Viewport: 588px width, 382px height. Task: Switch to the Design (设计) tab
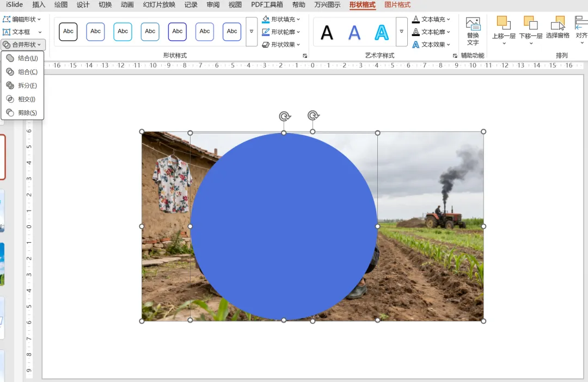(83, 5)
